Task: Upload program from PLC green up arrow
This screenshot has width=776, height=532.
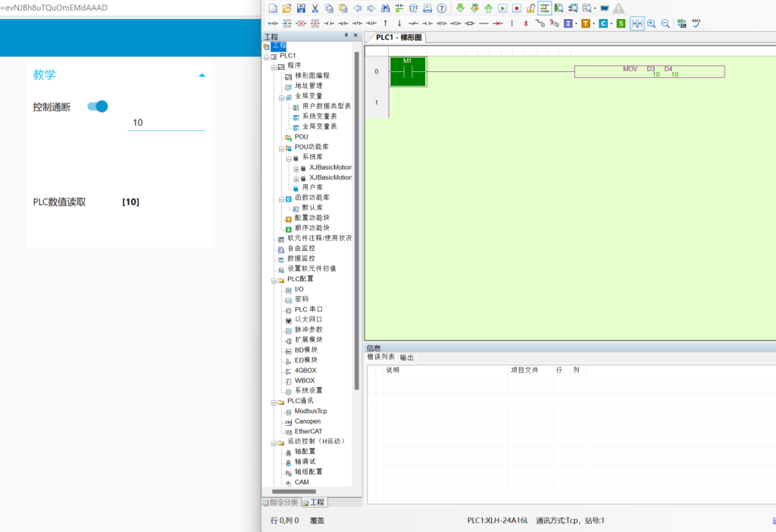Action: pyautogui.click(x=489, y=8)
